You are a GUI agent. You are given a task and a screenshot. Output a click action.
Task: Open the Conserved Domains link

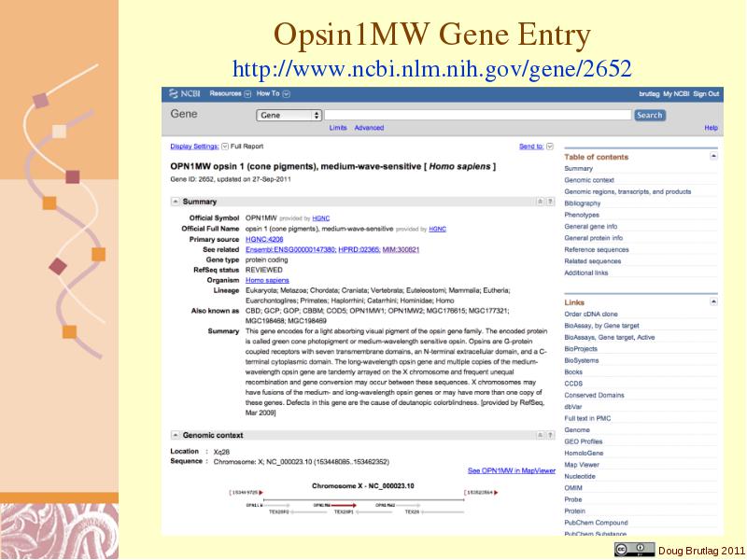594,395
